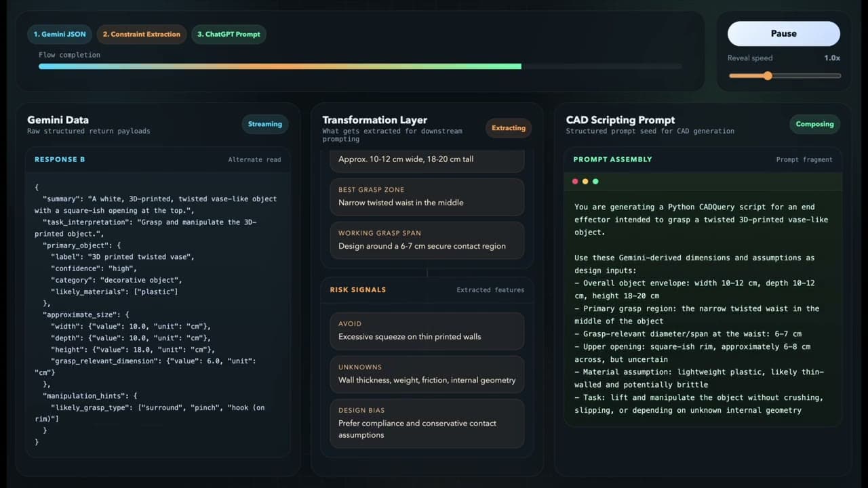Select the 'Avoid' risk signal card
Viewport: 868px width, 488px height.
coord(427,331)
